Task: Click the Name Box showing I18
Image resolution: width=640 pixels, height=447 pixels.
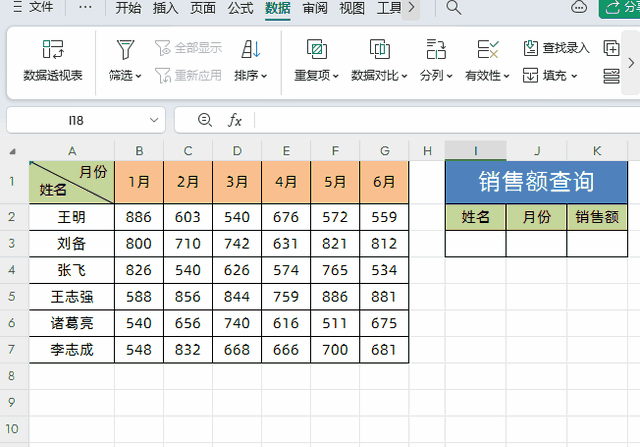Action: click(76, 120)
